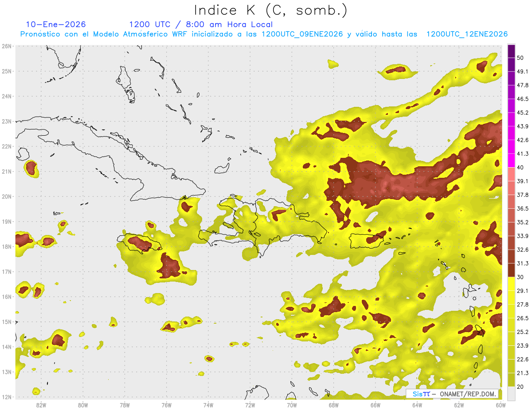
Task: Click the latitude axis label "20N"
Action: [7, 196]
